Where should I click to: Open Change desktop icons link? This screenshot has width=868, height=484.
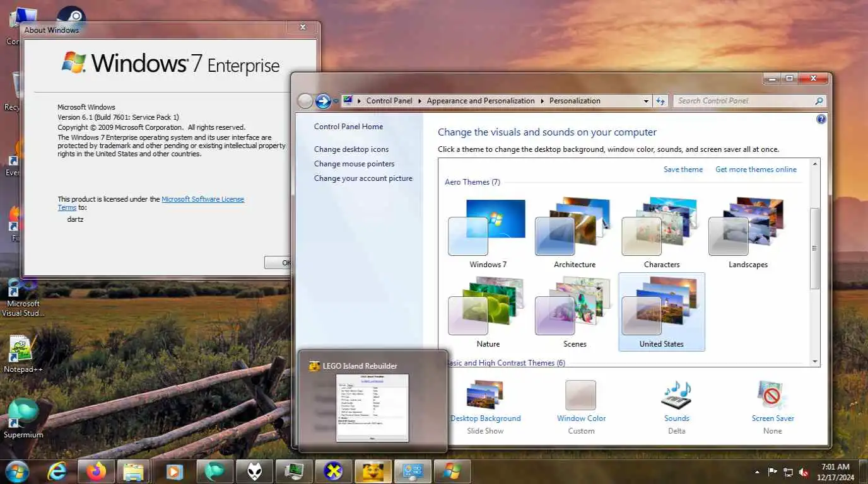(x=351, y=149)
